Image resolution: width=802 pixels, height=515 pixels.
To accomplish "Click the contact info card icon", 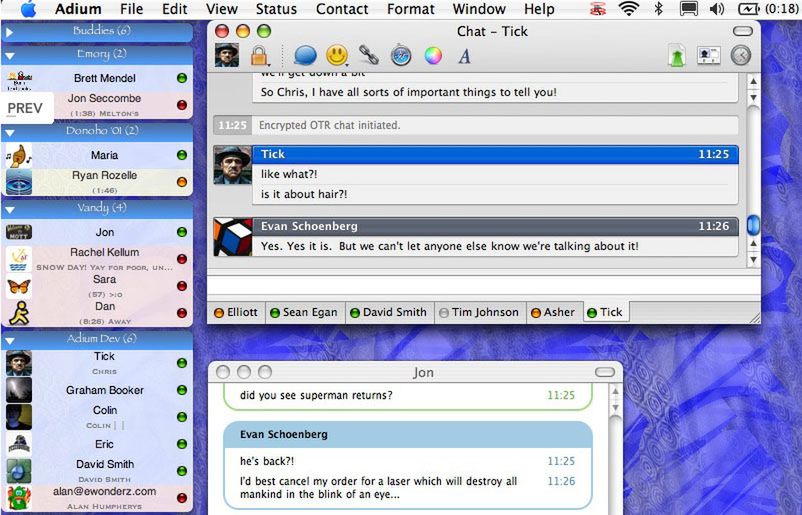I will pos(708,55).
